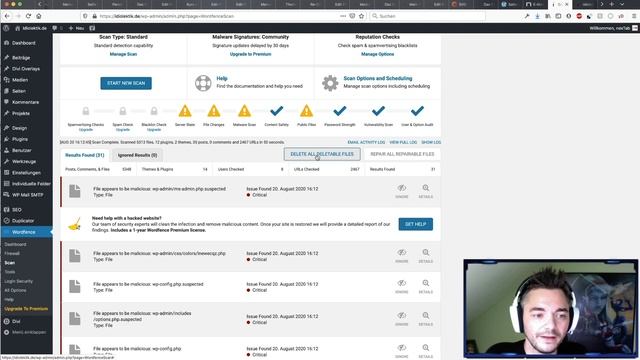The height and width of the screenshot is (360, 640).
Task: Click the Password Strength checkmark icon
Action: coord(340,111)
